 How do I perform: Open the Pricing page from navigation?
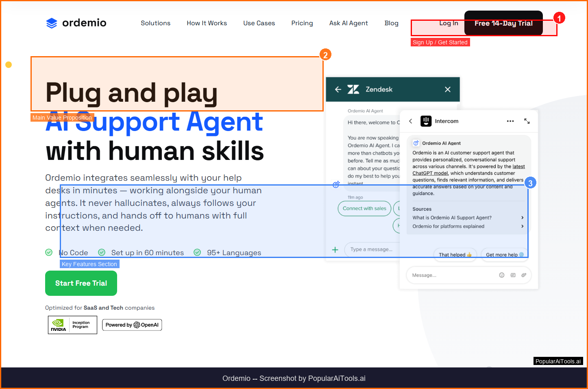302,23
